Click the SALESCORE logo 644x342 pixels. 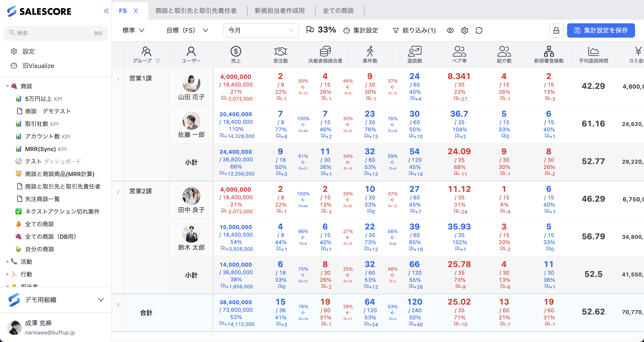pyautogui.click(x=39, y=11)
